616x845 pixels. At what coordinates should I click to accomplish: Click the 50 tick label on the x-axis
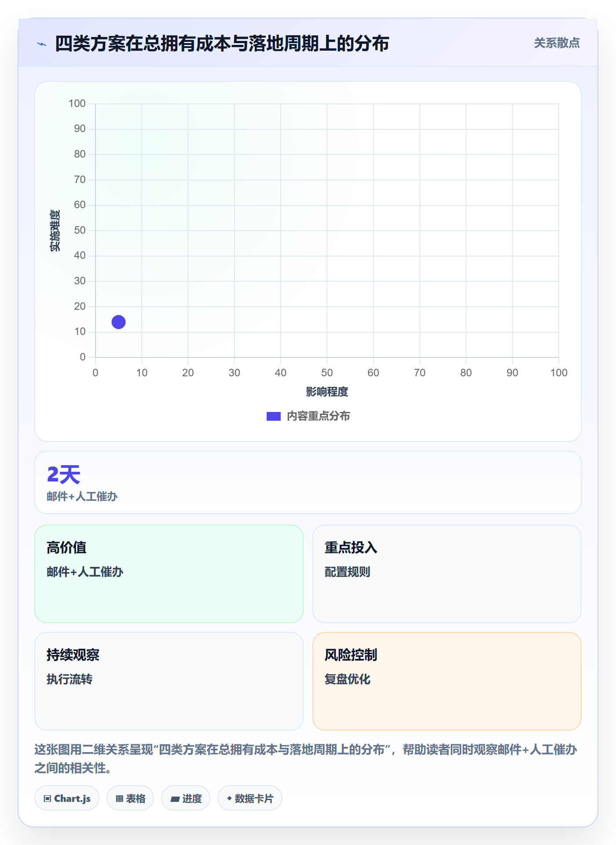tap(327, 373)
